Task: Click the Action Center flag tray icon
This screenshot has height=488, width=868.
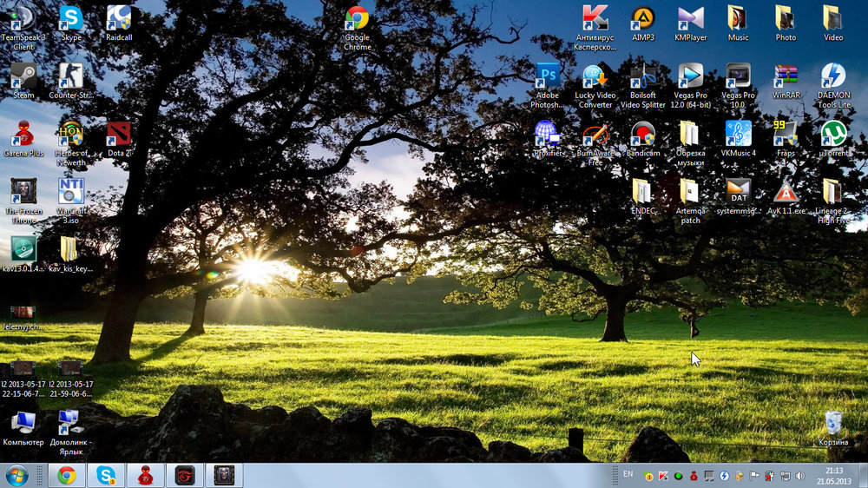Action: (x=753, y=475)
